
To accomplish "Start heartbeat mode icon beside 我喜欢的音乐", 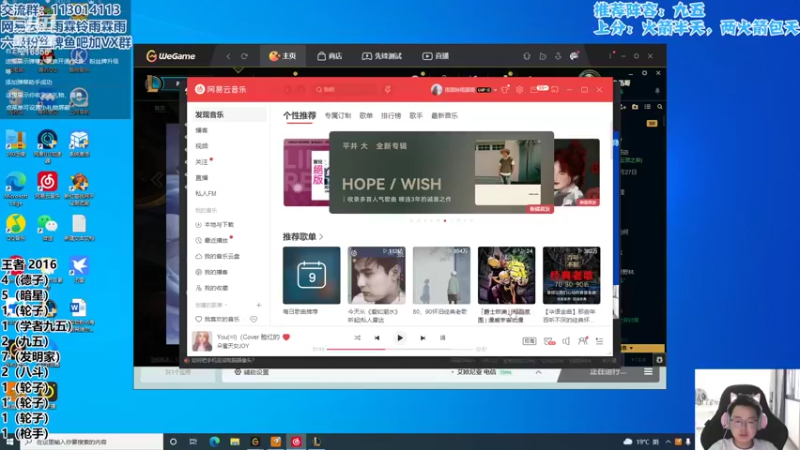I will click(254, 319).
